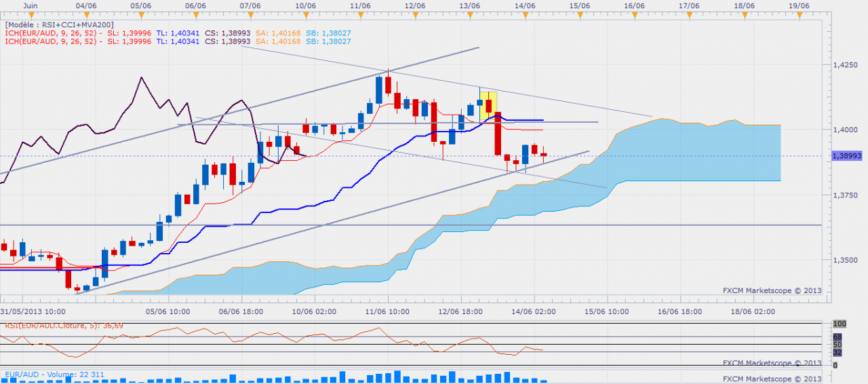Click the 31/05/2013 10:00 time label
The image size is (868, 384).
point(33,312)
